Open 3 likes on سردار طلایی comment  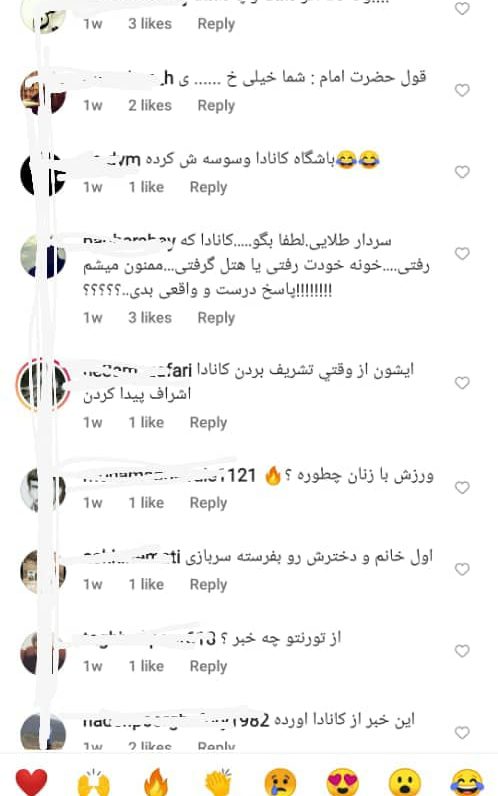point(150,318)
